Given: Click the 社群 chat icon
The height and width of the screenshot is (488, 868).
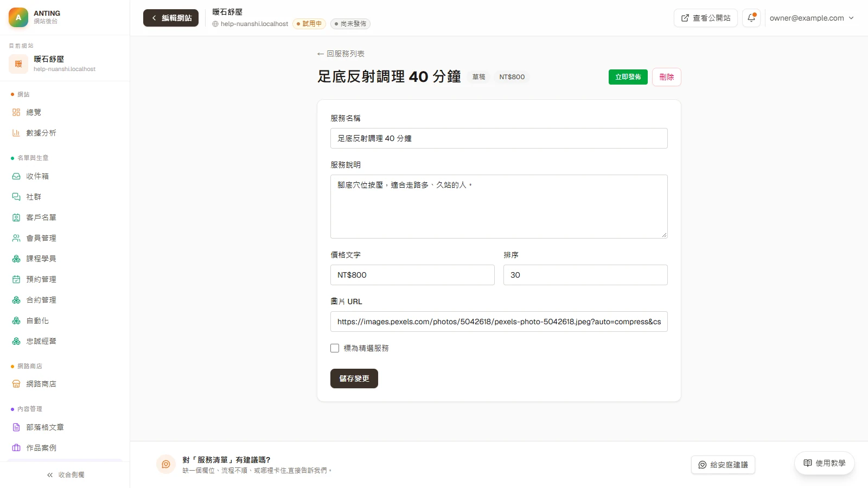Looking at the screenshot, I should (x=16, y=197).
